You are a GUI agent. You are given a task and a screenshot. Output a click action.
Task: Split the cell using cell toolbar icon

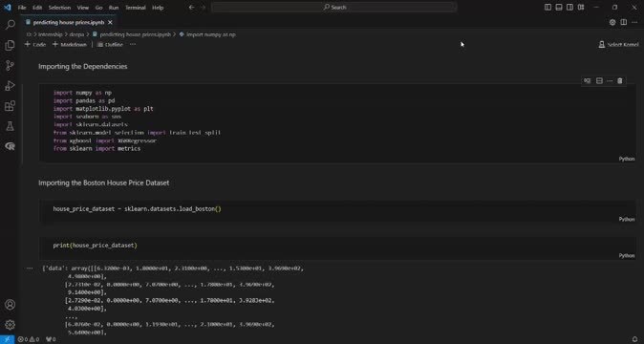599,81
